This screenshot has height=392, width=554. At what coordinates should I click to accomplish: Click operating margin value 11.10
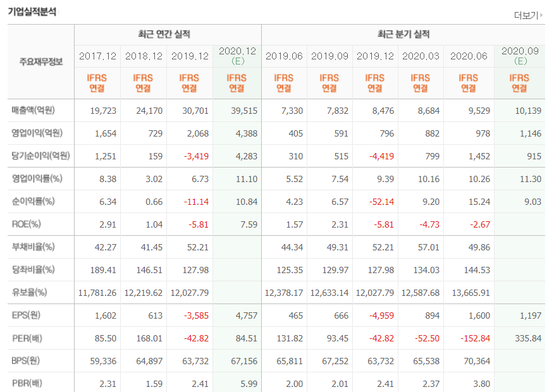(247, 179)
